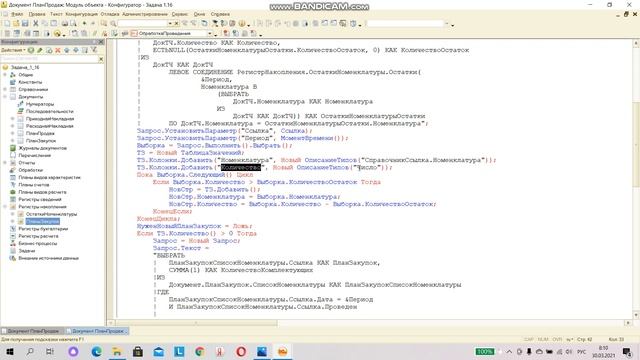Screen dimensions: 640x360
Task: Click the Move down arrow icon in the Configuration panel
Action: pos(76,50)
